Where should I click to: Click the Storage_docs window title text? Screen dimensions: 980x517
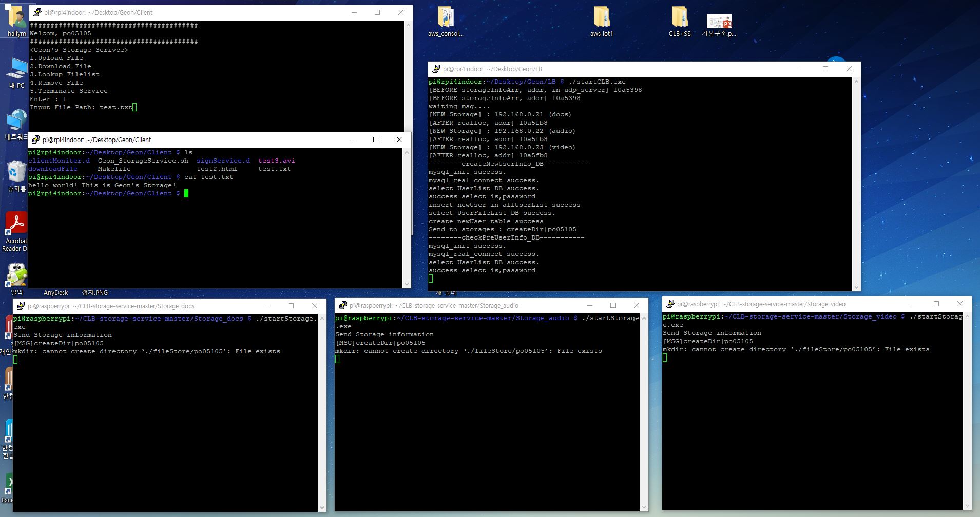pos(111,306)
